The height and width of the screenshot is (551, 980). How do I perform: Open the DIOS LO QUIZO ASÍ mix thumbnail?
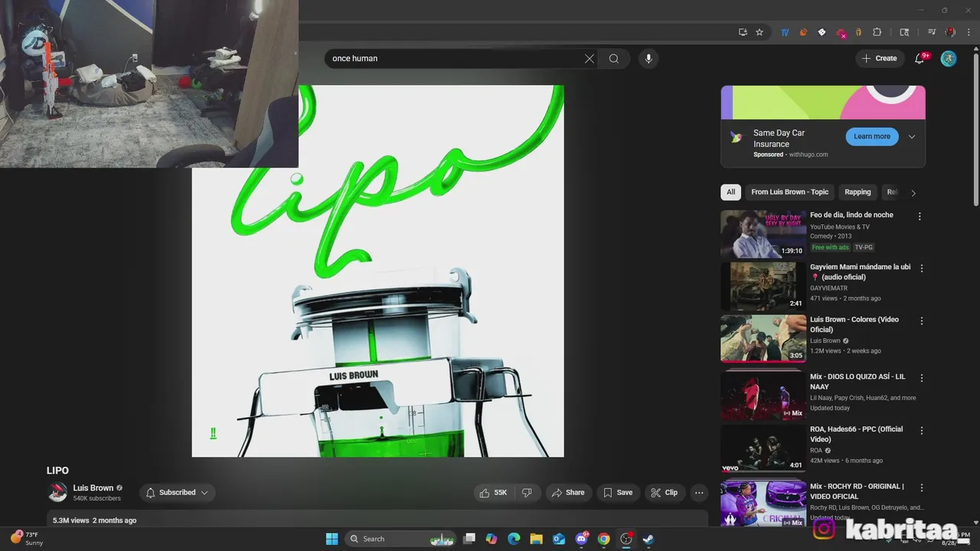pyautogui.click(x=763, y=396)
